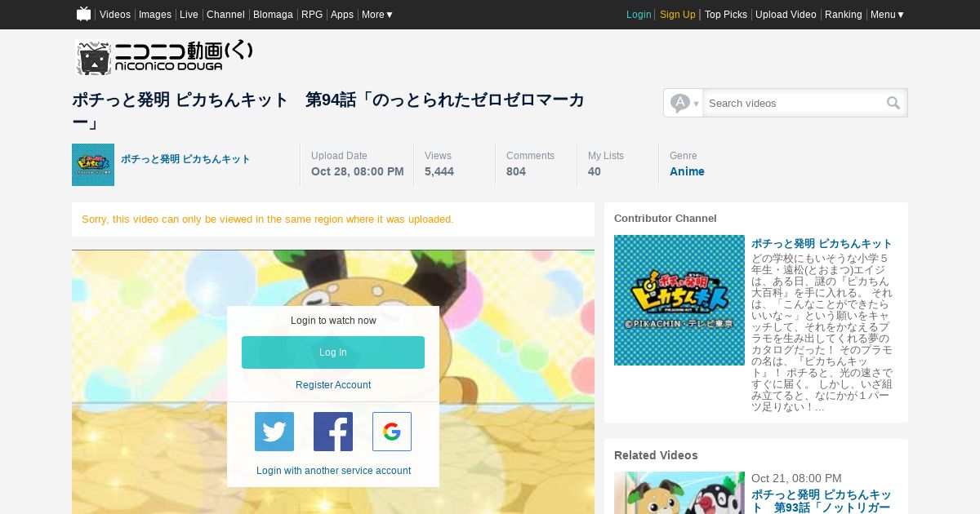Viewport: 980px width, 514px height.
Task: Click the Login to watch now text
Action: [x=333, y=321]
